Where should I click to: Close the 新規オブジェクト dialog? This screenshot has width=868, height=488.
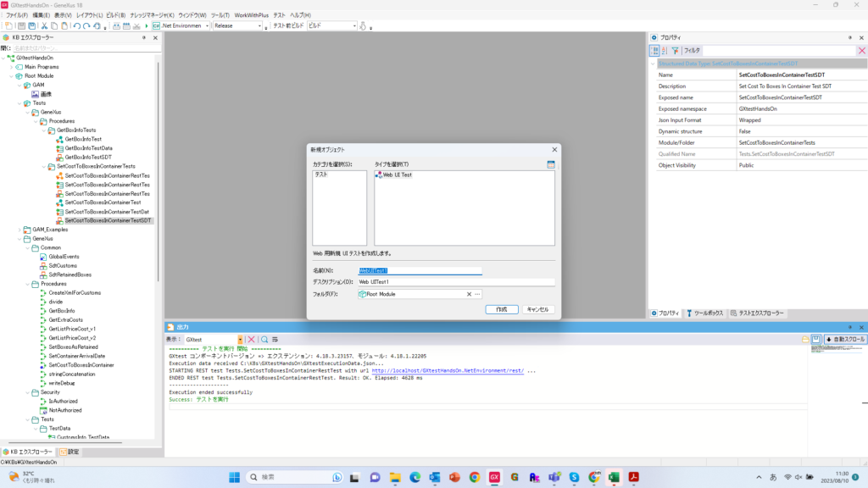(554, 149)
